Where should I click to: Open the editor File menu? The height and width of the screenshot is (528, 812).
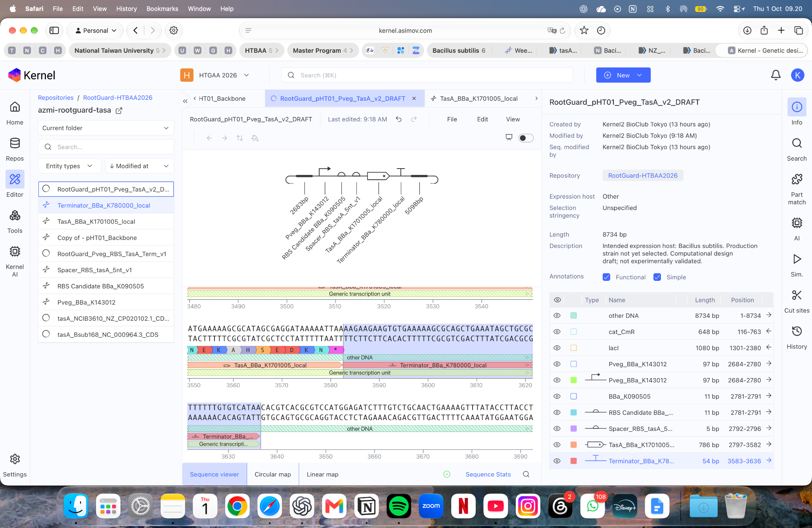[452, 119]
